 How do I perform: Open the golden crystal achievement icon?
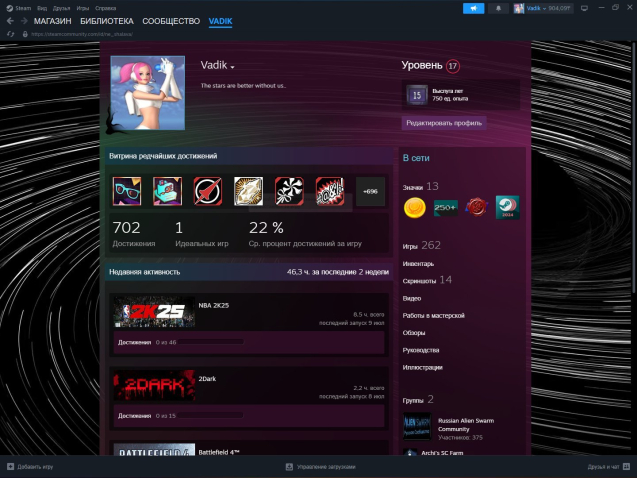248,191
